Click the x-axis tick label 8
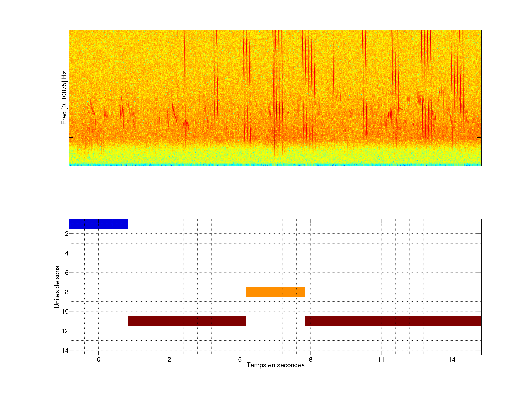The image size is (532, 399). click(x=311, y=359)
